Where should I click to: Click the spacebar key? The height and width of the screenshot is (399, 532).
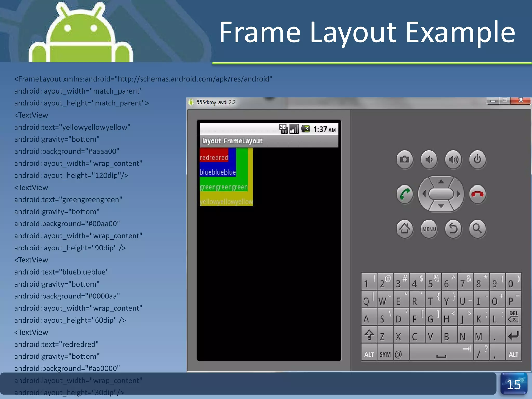click(441, 352)
